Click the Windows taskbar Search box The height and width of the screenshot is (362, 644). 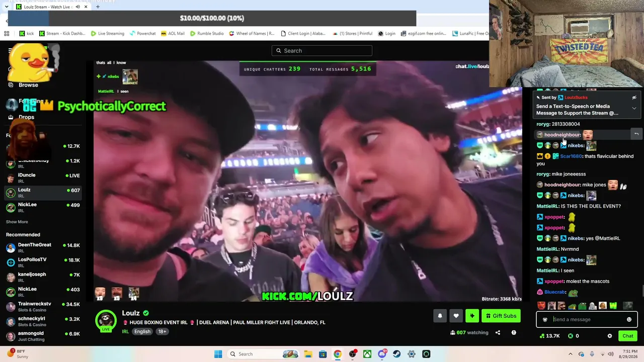tap(263, 354)
